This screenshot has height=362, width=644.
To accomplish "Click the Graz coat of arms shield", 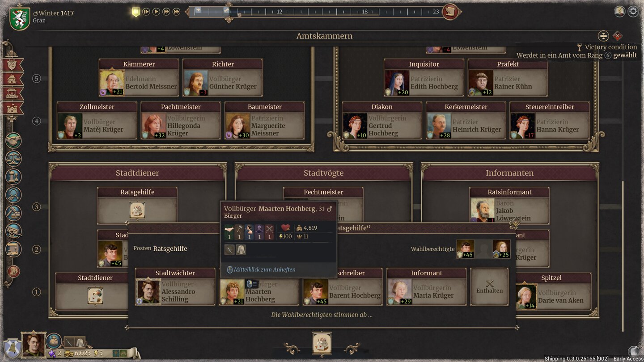I will 20,19.
